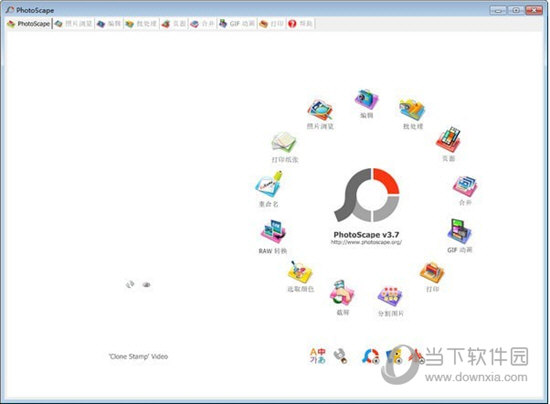Click the blue and red PhotoScape logo icon at bottom
Viewport: 550px width, 404px height.
tap(371, 356)
